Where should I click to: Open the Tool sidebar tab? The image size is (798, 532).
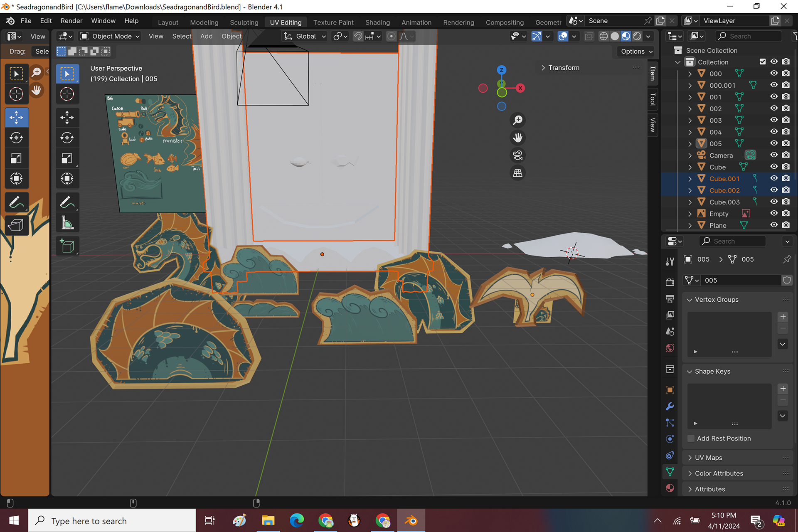(x=653, y=99)
